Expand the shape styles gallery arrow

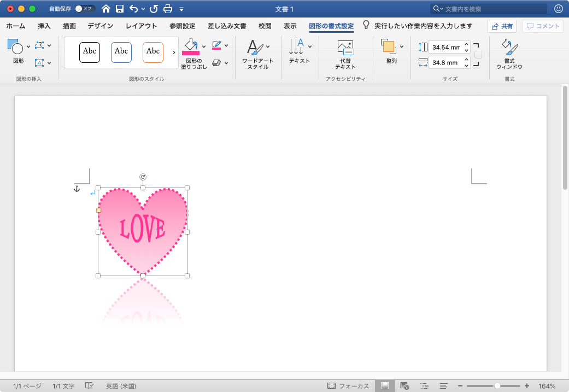174,52
